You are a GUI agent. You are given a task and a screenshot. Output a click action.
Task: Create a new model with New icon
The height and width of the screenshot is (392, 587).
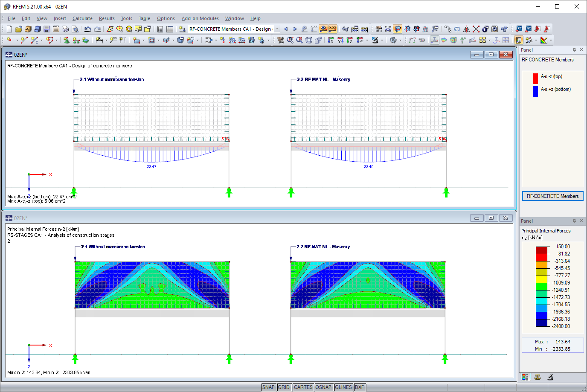[9, 29]
